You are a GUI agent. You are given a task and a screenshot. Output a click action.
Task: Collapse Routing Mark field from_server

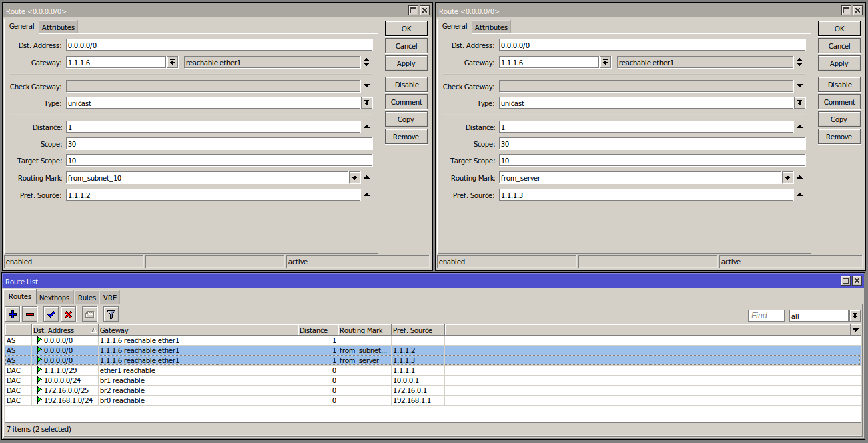[x=799, y=177]
